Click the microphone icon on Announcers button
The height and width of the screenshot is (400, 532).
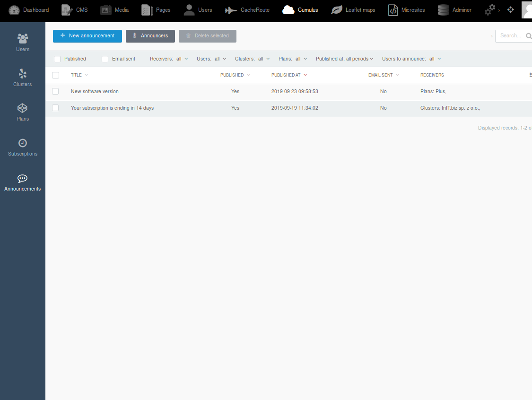134,35
